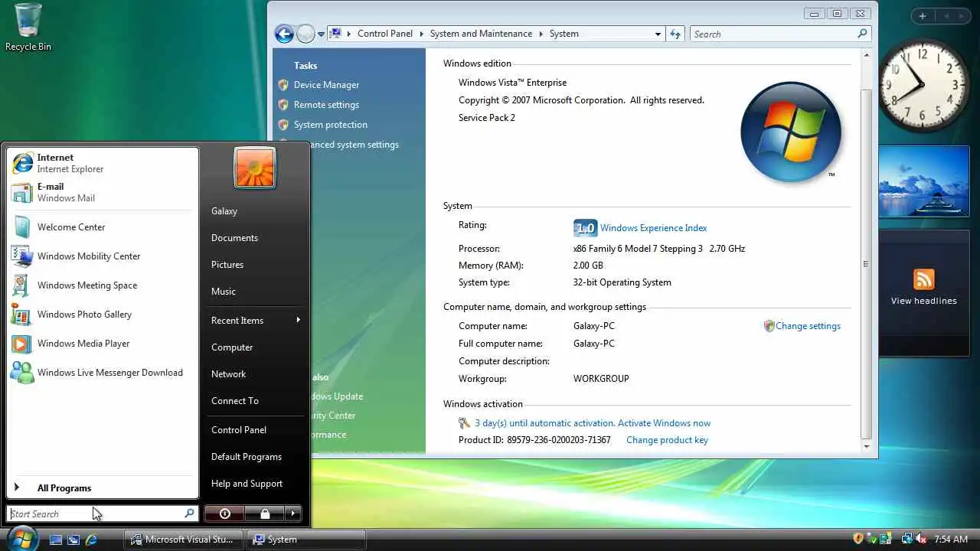Go back in the System window
This screenshot has width=980, height=551.
[x=284, y=34]
